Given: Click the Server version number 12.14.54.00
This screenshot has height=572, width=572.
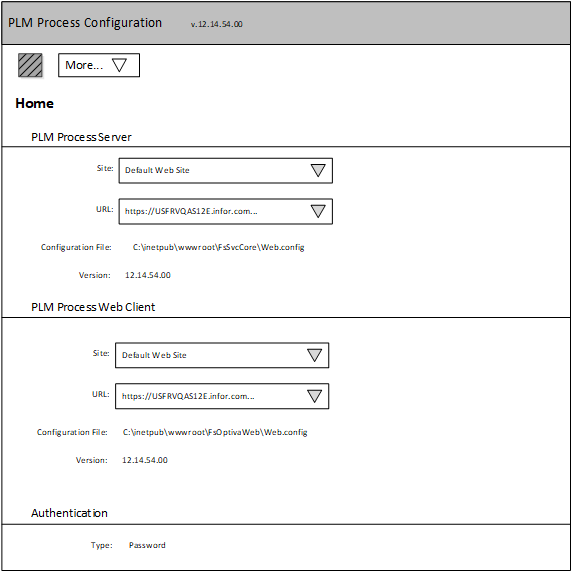Looking at the screenshot, I should click(148, 275).
